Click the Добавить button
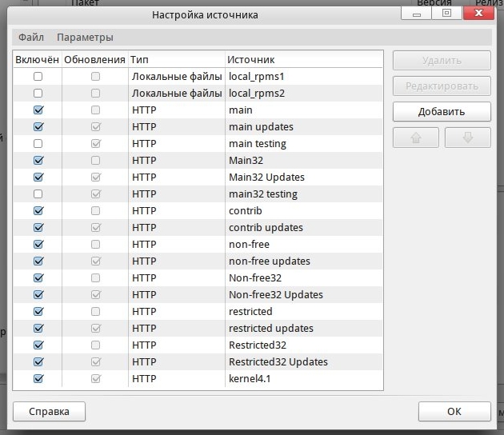 [x=441, y=111]
